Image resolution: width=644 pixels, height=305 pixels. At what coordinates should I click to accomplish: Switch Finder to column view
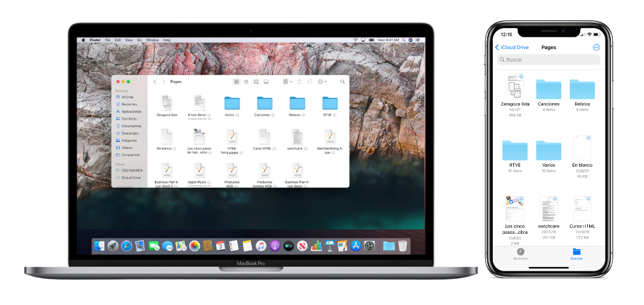tap(256, 82)
